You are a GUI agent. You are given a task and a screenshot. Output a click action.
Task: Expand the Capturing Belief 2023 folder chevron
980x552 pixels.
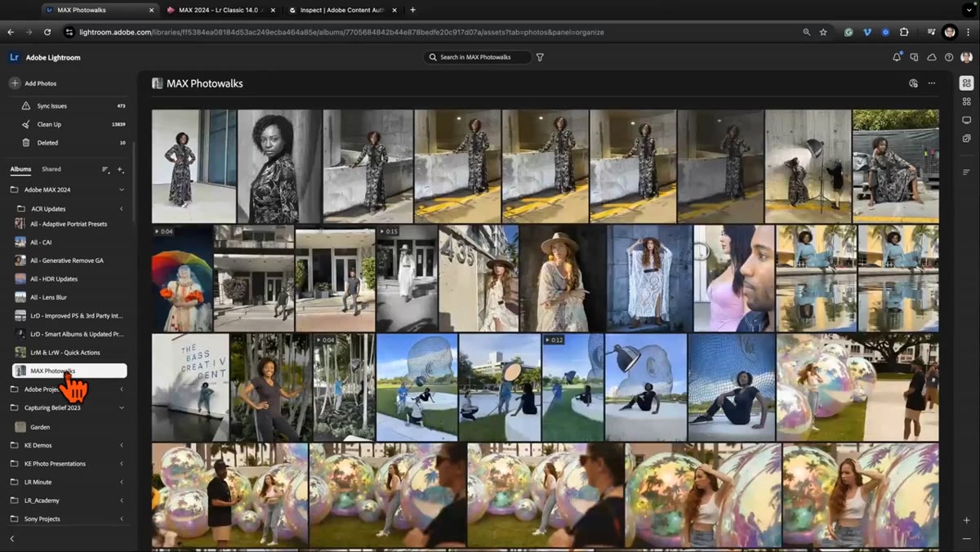tap(122, 407)
